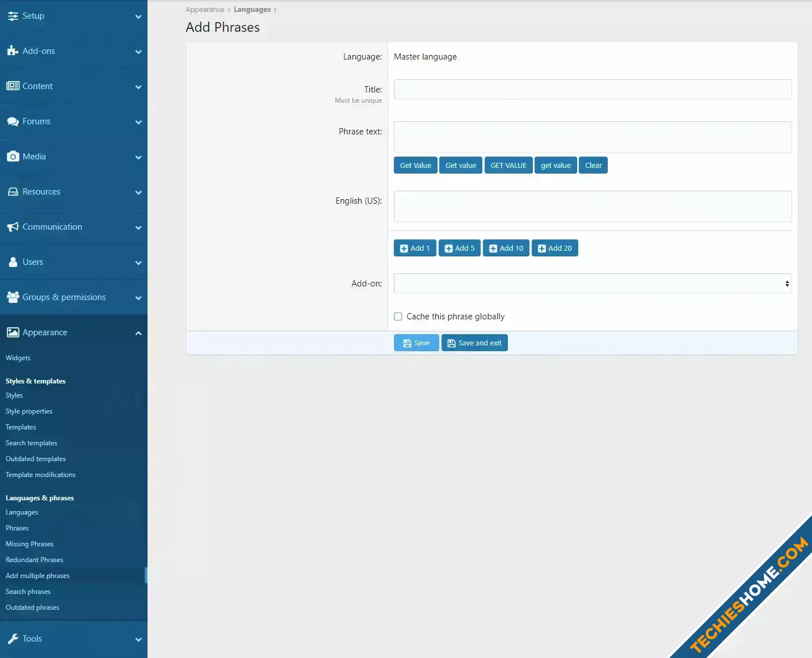The image size is (812, 658).
Task: Focus the Title input field
Action: pyautogui.click(x=592, y=90)
